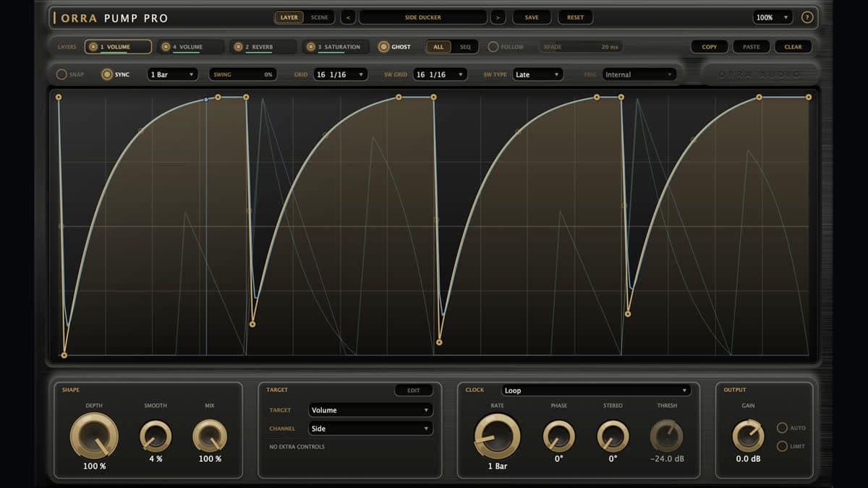
Task: Switch to the Scene view tab
Action: [319, 17]
